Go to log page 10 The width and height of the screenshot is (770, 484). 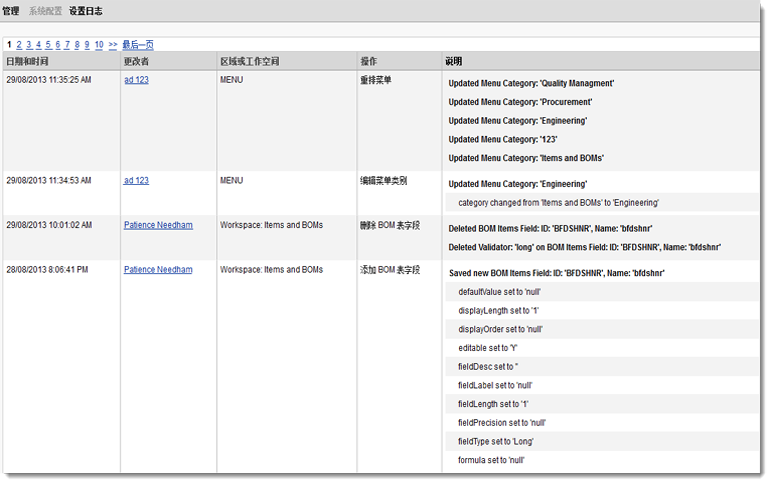99,45
